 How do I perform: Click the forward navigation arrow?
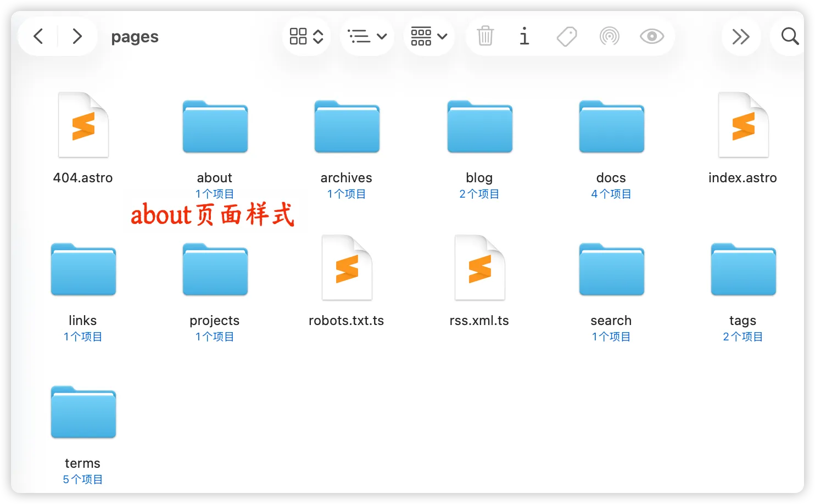tap(77, 37)
